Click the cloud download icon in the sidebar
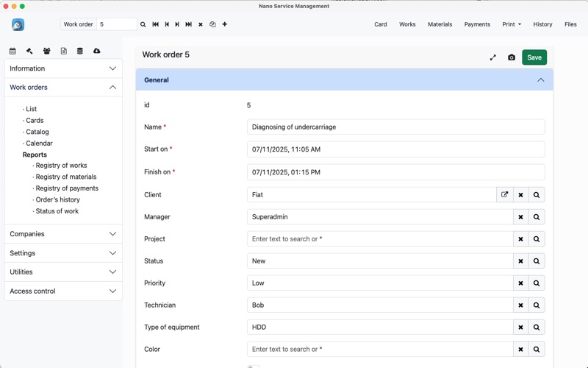 click(x=97, y=51)
